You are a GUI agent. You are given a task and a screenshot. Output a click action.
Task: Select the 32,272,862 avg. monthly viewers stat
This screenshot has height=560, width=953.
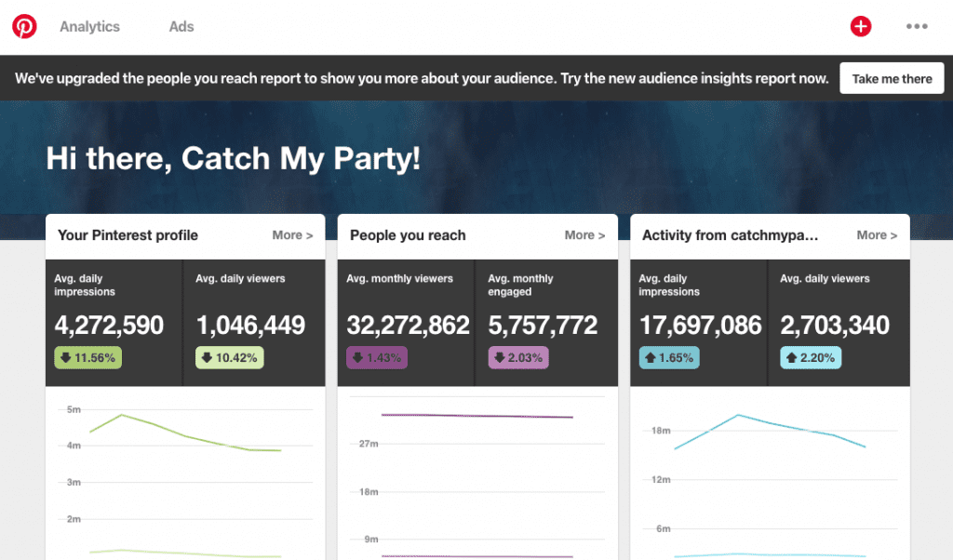(408, 325)
